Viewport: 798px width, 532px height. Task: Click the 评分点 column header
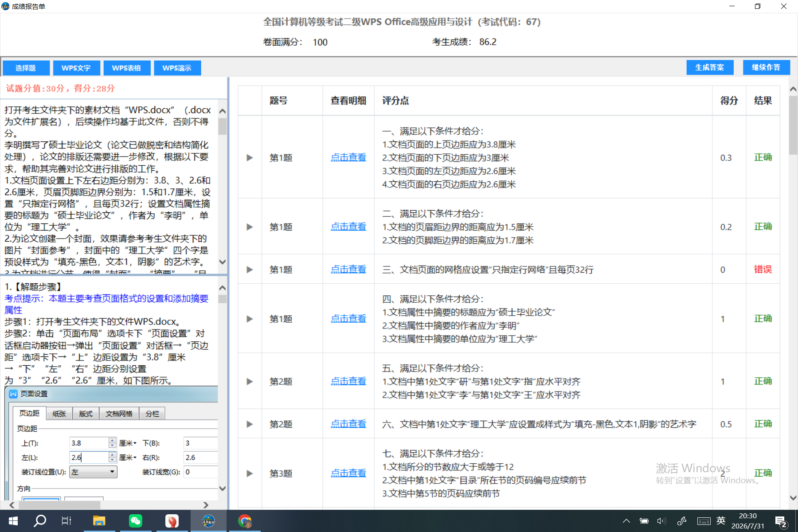pyautogui.click(x=395, y=101)
